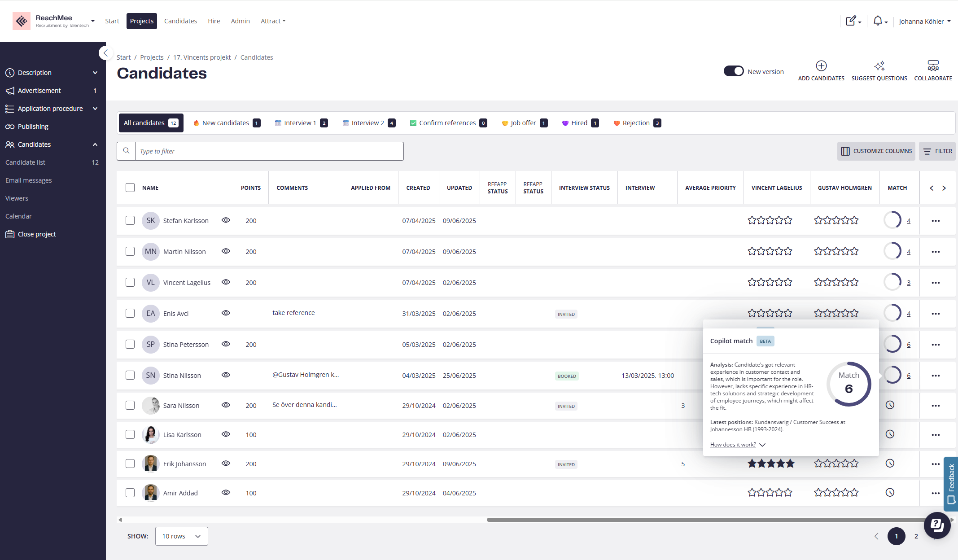Image resolution: width=958 pixels, height=560 pixels.
Task: Open the 10 rows dropdown
Action: 181,536
